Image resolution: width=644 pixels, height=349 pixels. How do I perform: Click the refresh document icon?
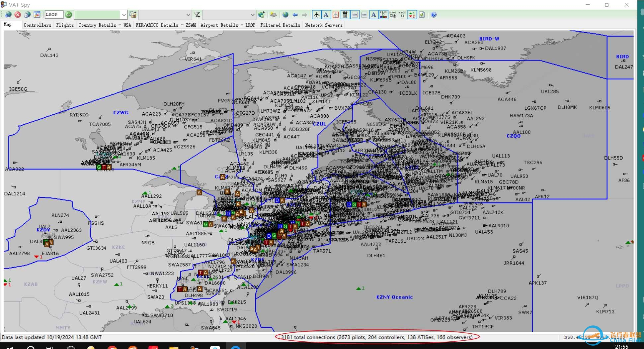click(x=422, y=15)
